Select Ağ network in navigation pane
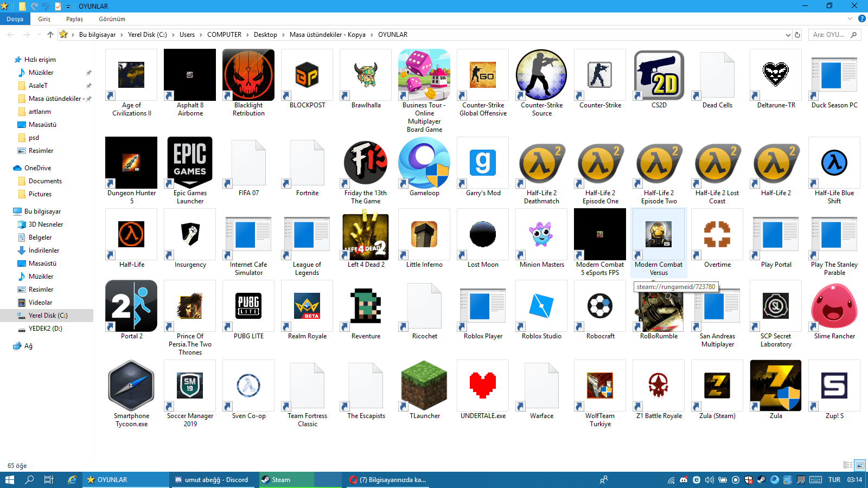Viewport: 868px width, 488px height. tap(28, 346)
